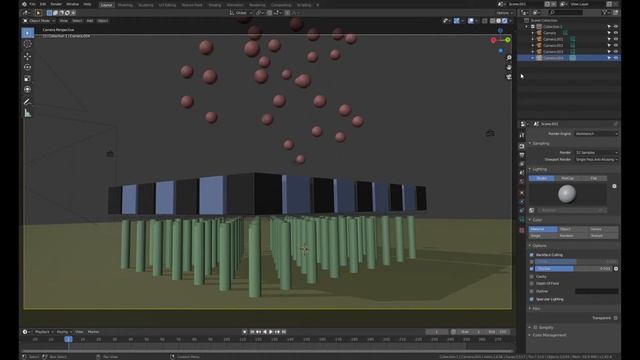The width and height of the screenshot is (640, 360).
Task: Select Flat lighting mode
Action: tap(593, 178)
